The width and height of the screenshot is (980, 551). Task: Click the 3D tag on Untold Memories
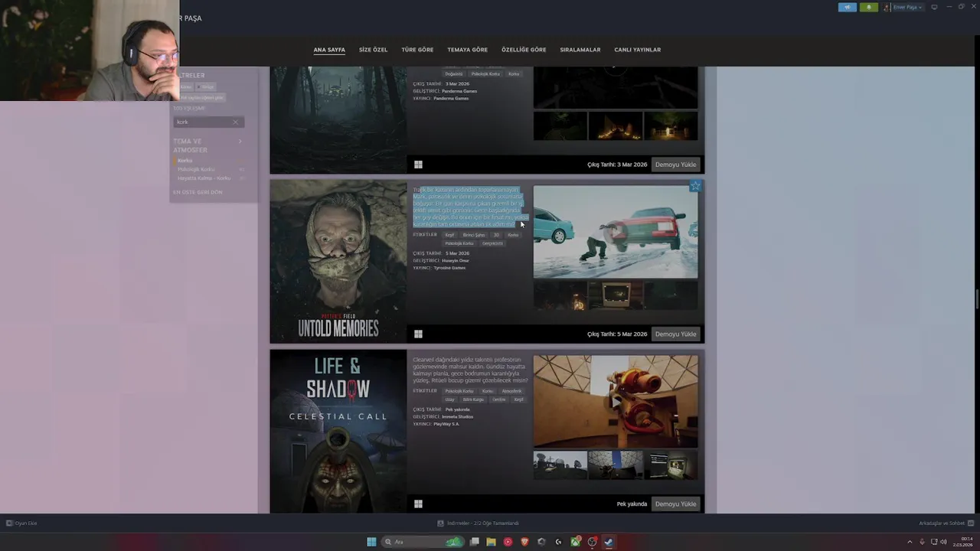(496, 235)
